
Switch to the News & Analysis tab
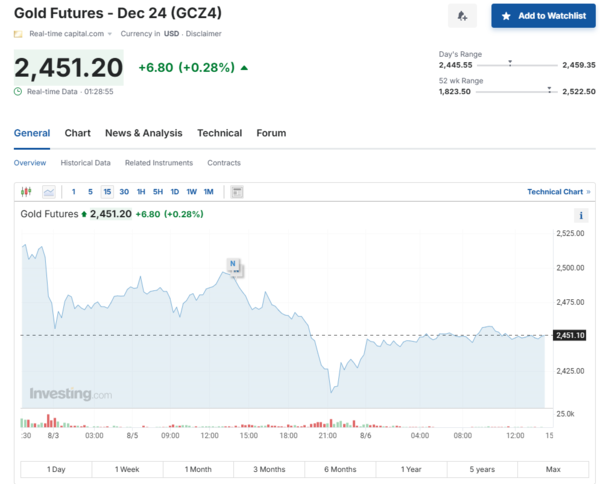(143, 133)
